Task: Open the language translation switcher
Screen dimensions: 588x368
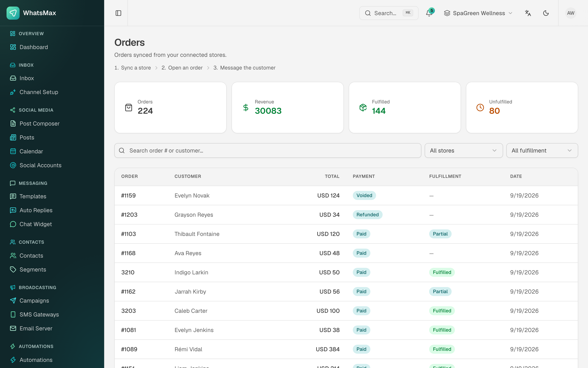Action: (x=528, y=13)
